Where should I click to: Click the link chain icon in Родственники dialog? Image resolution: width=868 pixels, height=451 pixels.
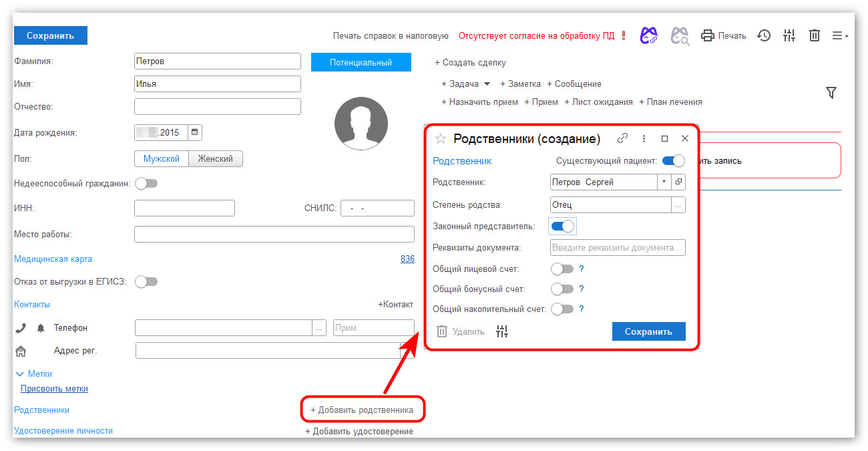coord(622,138)
